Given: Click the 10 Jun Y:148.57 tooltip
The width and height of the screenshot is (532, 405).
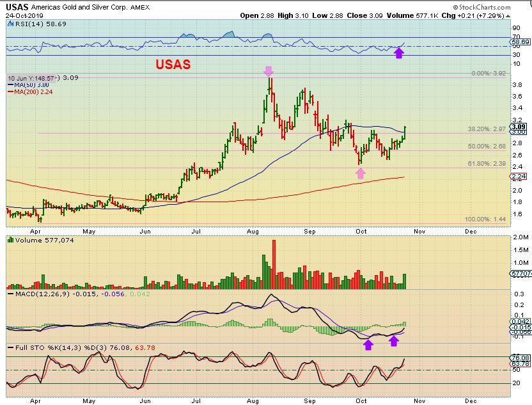Looking at the screenshot, I should point(31,78).
